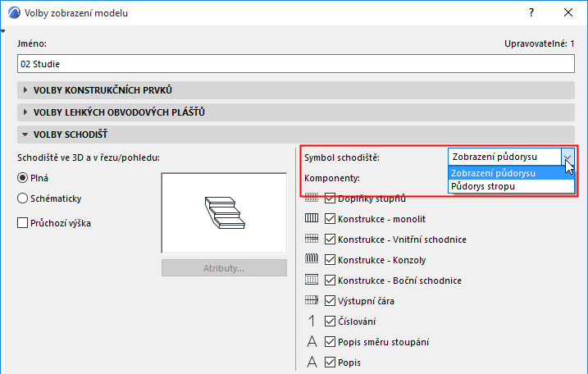Select the Plná radio button

click(22, 178)
